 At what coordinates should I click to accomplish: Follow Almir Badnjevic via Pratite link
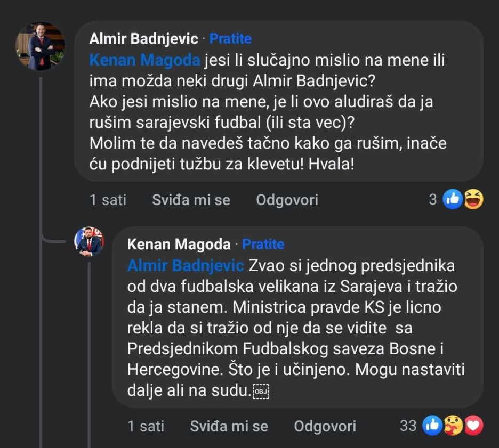tap(230, 39)
